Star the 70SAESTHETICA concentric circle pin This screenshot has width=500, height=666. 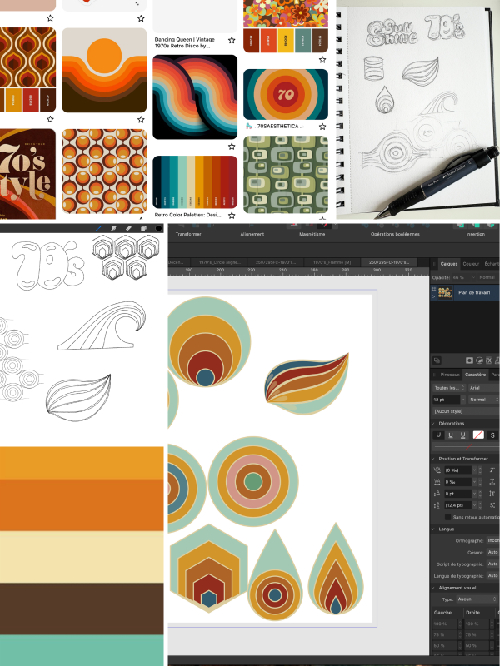[322, 127]
